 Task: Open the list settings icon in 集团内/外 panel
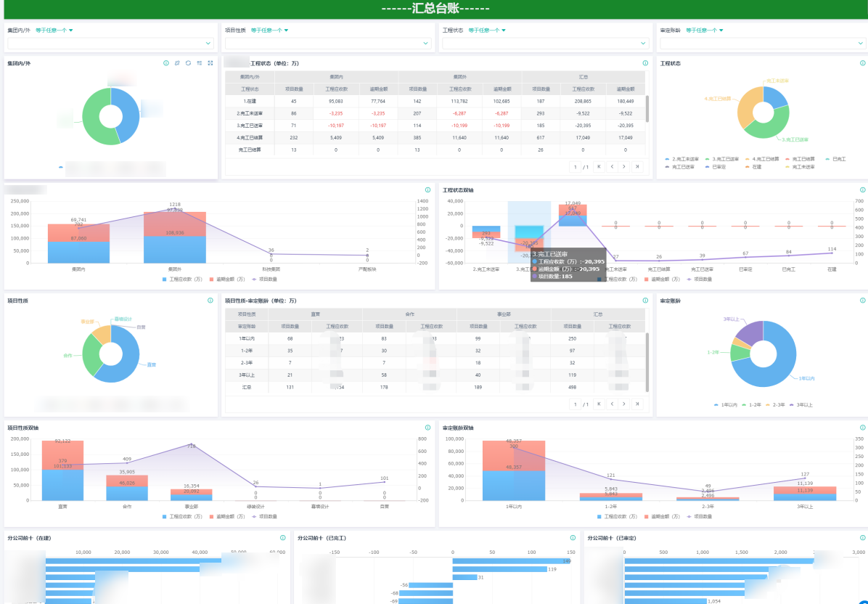pyautogui.click(x=200, y=63)
